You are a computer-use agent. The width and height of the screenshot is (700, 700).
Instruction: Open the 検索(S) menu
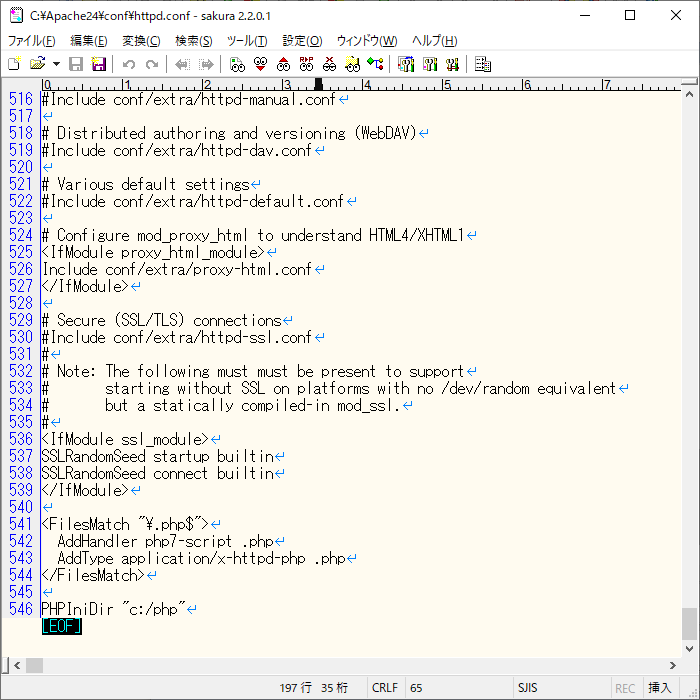coord(193,41)
